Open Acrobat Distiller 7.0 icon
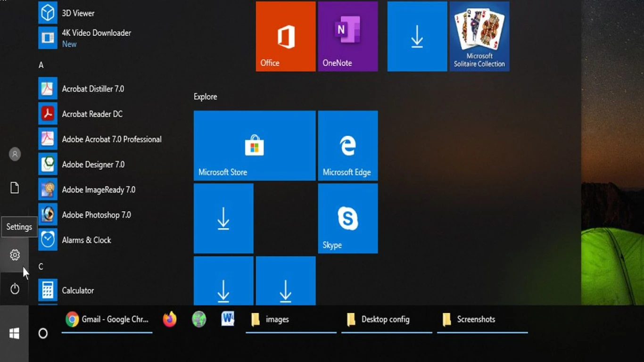The image size is (644, 362). [x=48, y=89]
